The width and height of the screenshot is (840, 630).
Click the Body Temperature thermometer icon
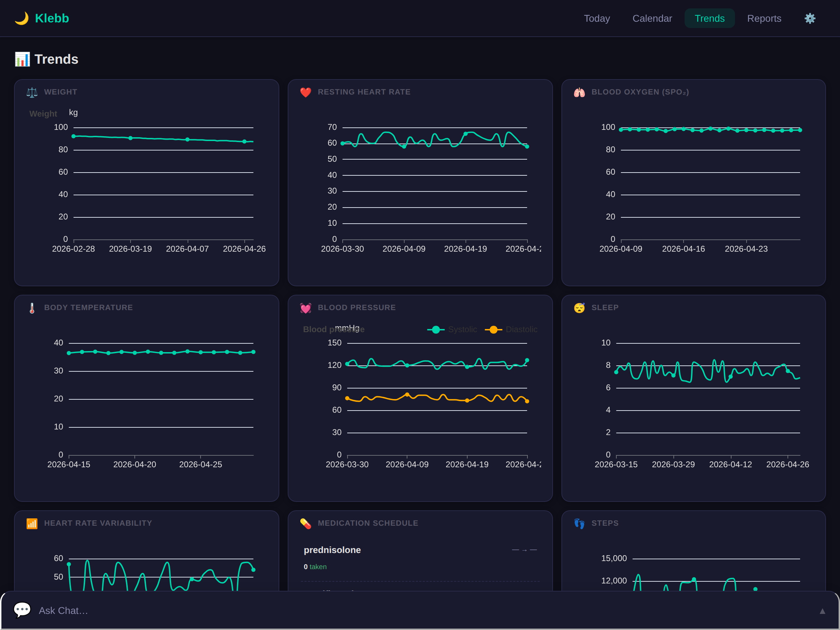click(x=32, y=308)
